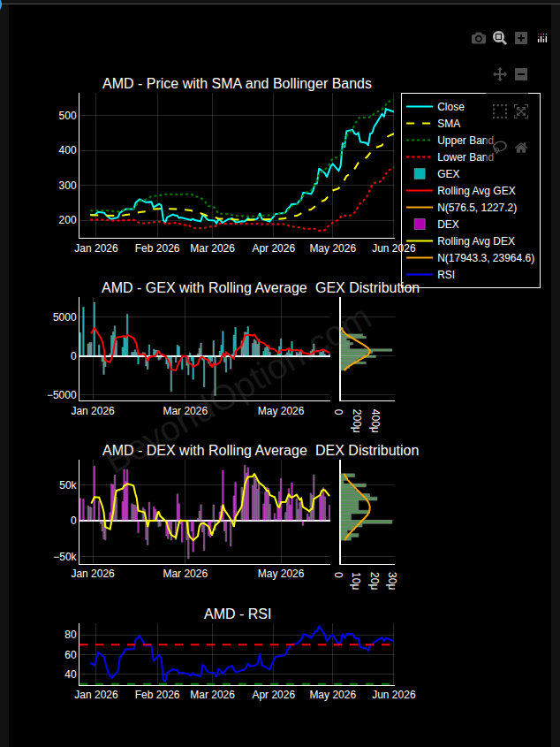Image resolution: width=560 pixels, height=747 pixels.
Task: Click the 300 tick on the price chart axis
Action: (67, 186)
